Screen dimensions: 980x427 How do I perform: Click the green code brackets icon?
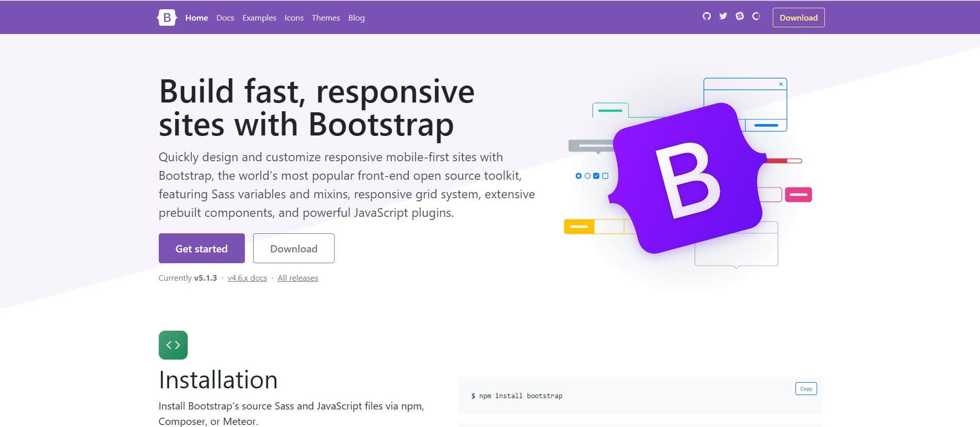tap(173, 345)
